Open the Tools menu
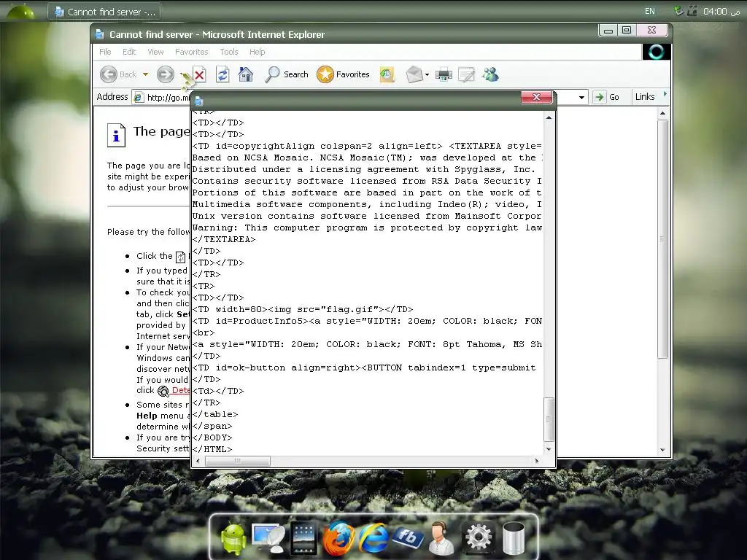Viewport: 747px width, 560px height. tap(228, 52)
